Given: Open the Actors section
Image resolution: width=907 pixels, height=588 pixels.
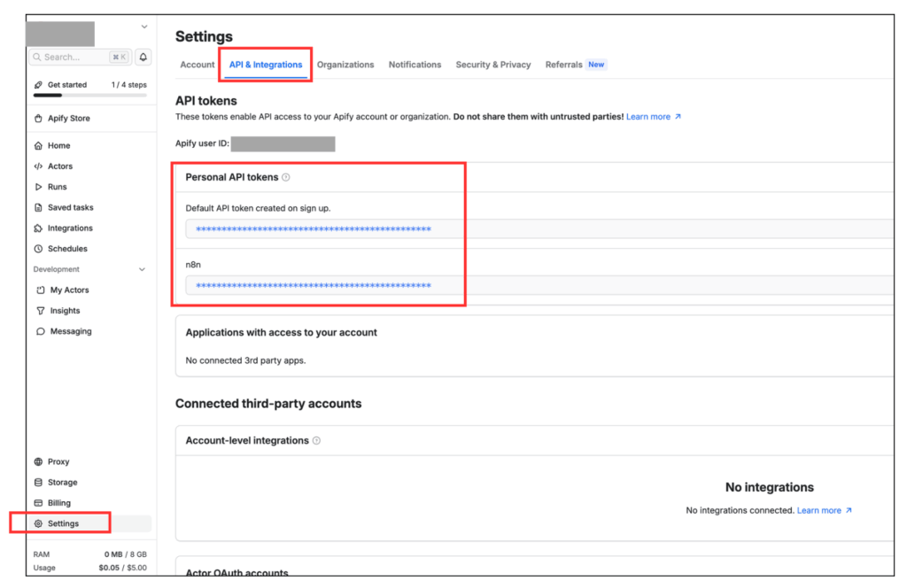Looking at the screenshot, I should [59, 166].
